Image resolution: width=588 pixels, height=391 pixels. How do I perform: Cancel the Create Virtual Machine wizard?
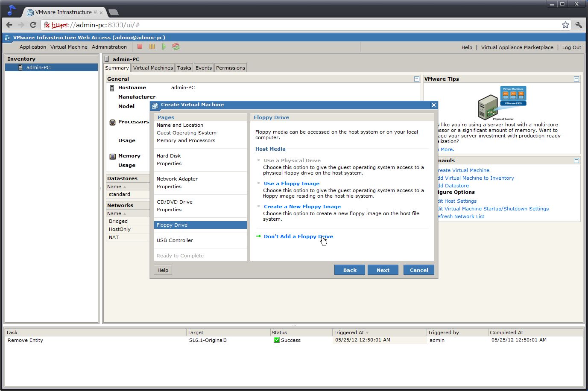point(419,270)
